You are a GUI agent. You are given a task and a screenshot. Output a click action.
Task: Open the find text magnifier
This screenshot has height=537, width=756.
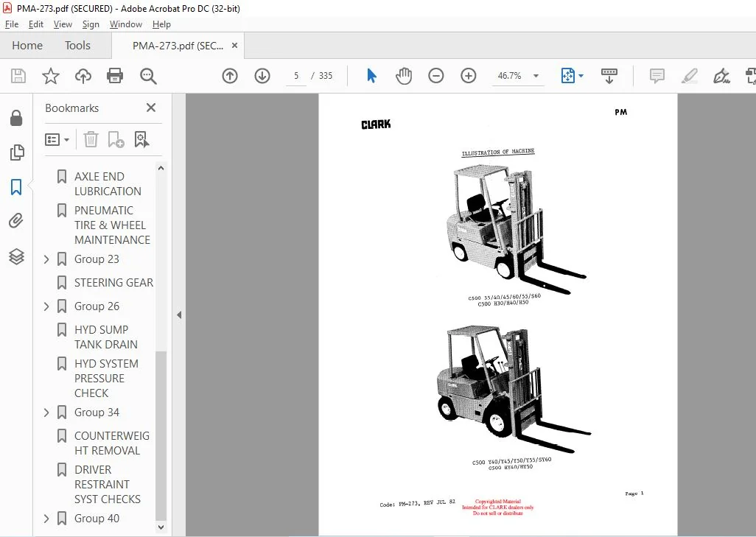click(148, 76)
